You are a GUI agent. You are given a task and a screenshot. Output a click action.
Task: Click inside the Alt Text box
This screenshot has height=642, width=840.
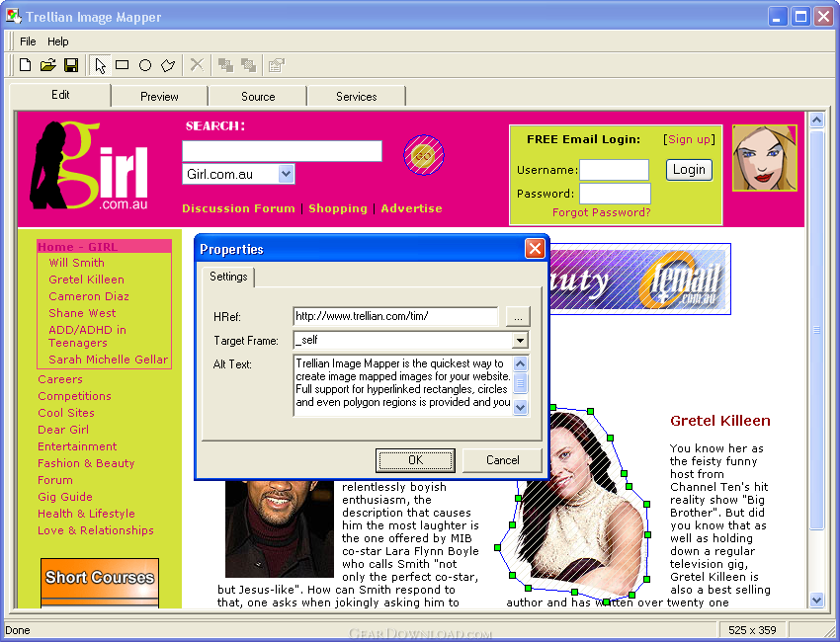403,383
